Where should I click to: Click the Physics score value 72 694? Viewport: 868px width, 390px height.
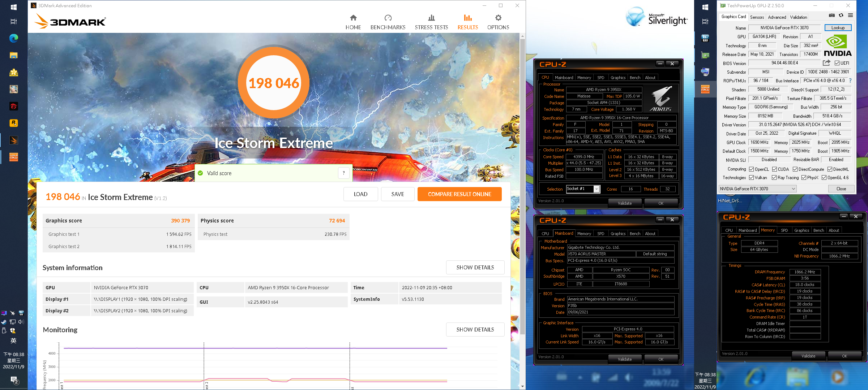[x=337, y=221]
